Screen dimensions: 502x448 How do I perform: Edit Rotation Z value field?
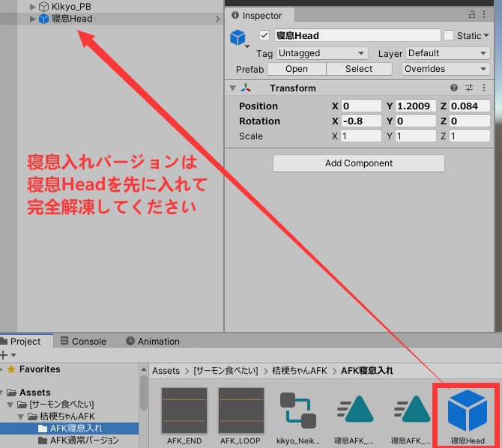tap(470, 121)
